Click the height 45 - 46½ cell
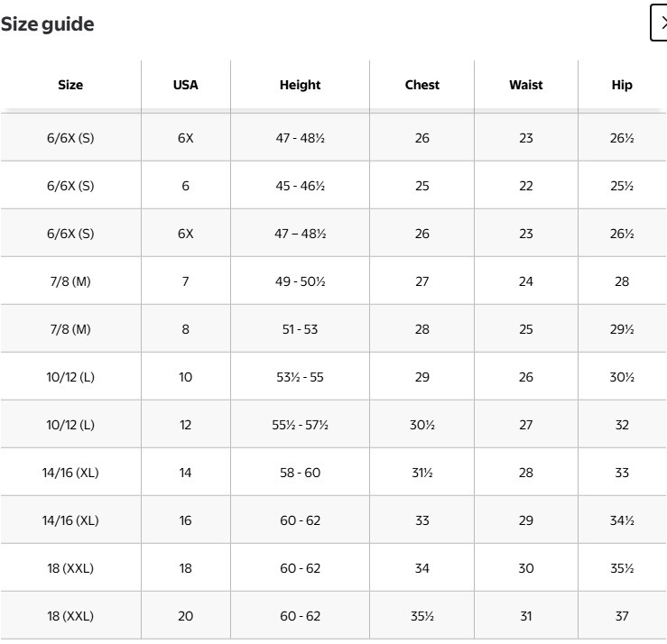The image size is (667, 644). click(300, 186)
